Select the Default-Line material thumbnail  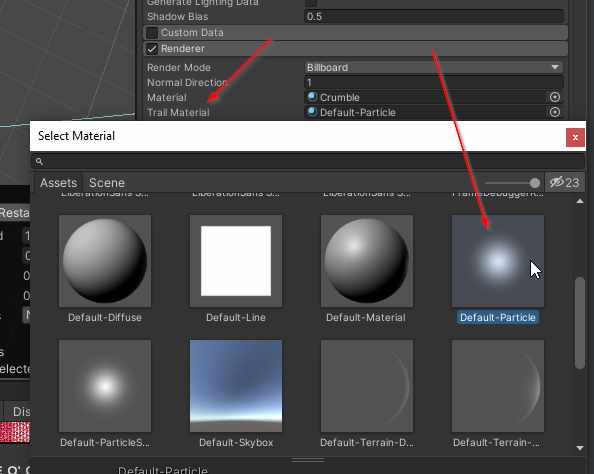pos(236,261)
